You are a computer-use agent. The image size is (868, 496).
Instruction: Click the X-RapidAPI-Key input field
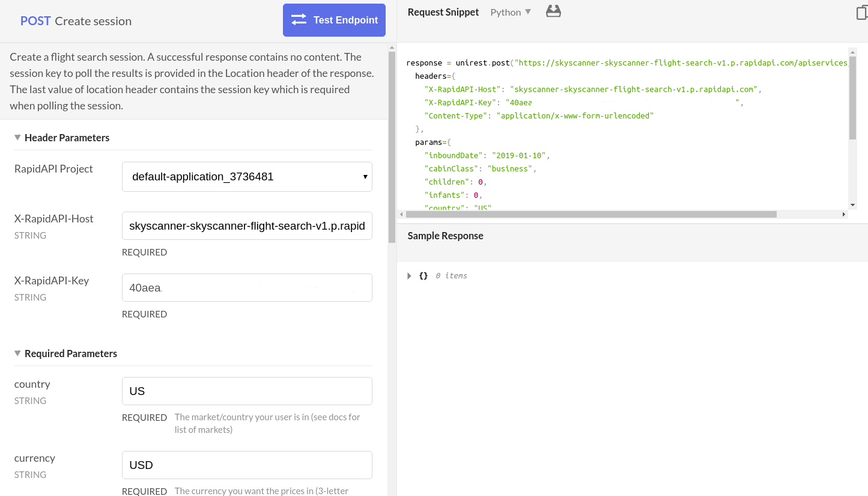tap(247, 288)
